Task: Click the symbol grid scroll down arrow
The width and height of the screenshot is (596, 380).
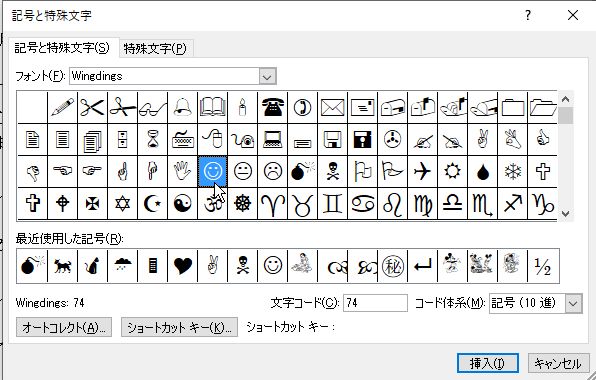Action: pos(565,214)
